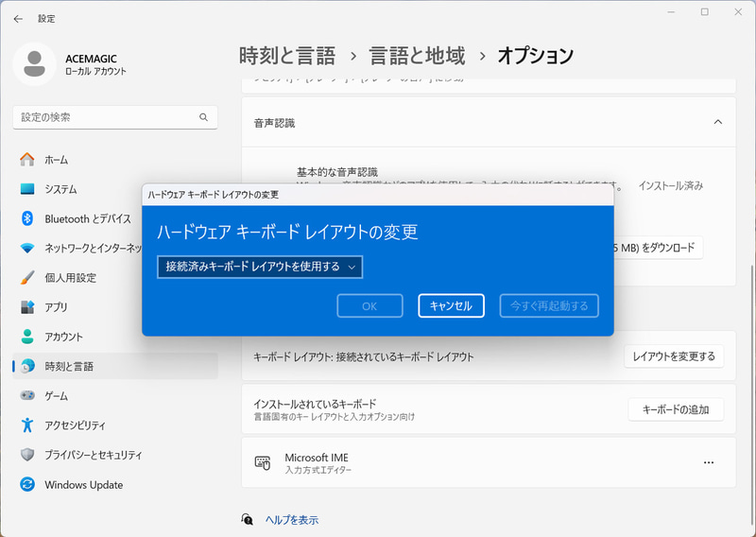Click the 設定の検索 search field

click(115, 117)
